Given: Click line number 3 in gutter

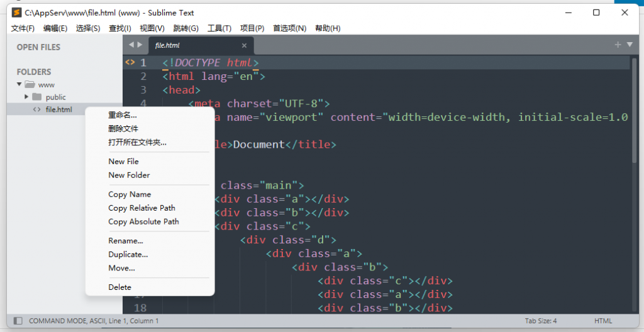Looking at the screenshot, I should (143, 90).
